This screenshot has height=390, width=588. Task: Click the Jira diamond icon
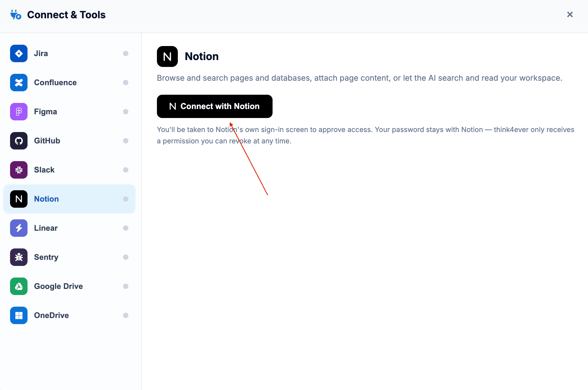(19, 53)
